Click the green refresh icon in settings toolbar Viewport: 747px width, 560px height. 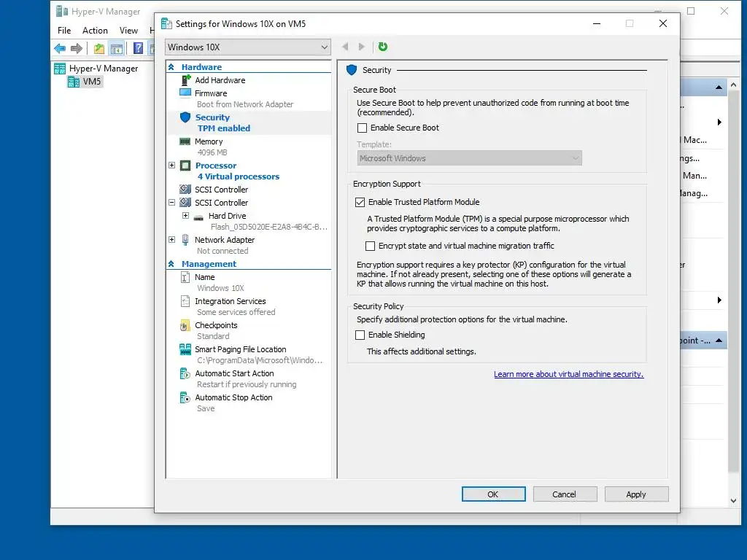coord(382,47)
